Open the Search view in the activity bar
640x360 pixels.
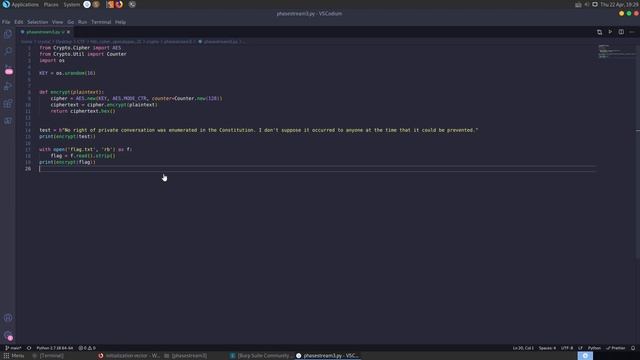coord(8,51)
